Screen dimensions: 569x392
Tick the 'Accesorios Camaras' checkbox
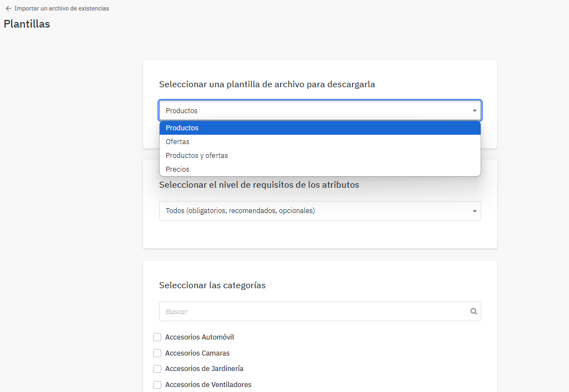(157, 353)
